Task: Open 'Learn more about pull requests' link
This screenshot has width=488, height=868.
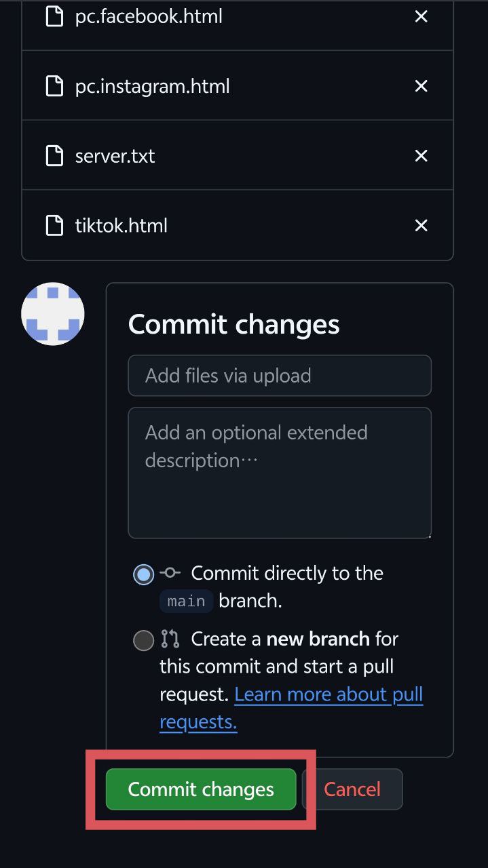Action: point(291,708)
